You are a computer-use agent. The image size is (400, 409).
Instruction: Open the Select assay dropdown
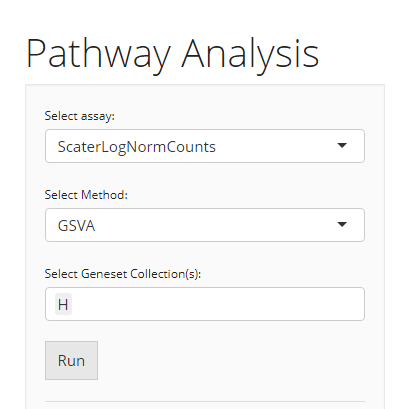[205, 146]
